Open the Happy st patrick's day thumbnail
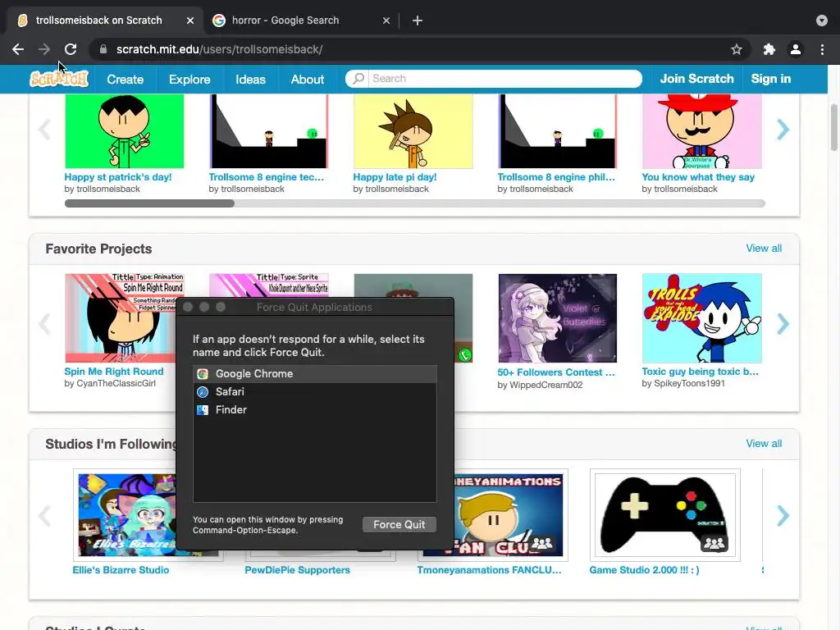This screenshot has width=840, height=630. coord(125,131)
